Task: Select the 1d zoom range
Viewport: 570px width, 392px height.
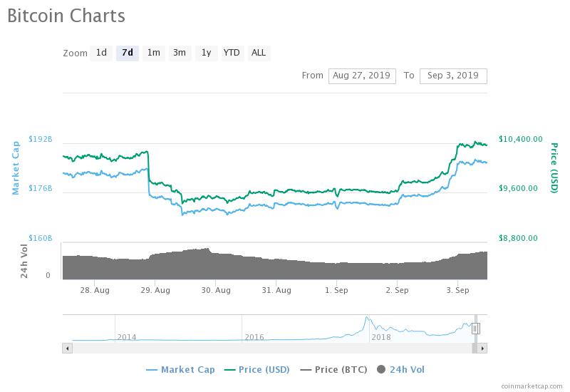Action: point(101,53)
